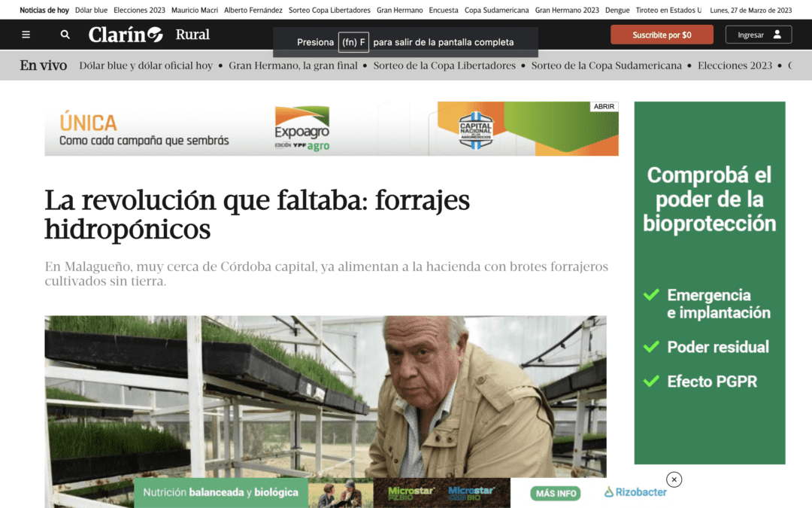The height and width of the screenshot is (508, 812).
Task: Go to Clarín home via logo
Action: [126, 34]
